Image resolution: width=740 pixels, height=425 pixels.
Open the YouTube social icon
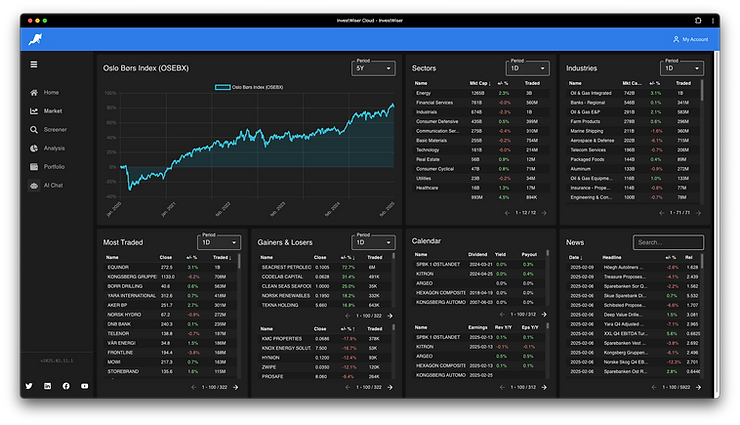tap(84, 386)
